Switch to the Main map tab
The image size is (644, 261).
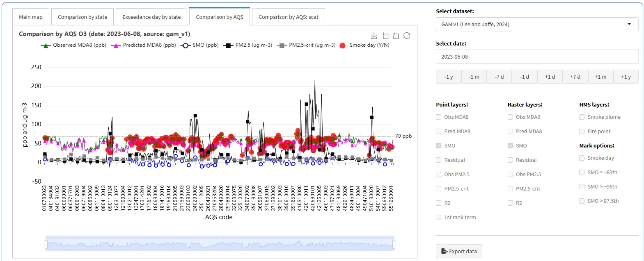click(x=31, y=17)
